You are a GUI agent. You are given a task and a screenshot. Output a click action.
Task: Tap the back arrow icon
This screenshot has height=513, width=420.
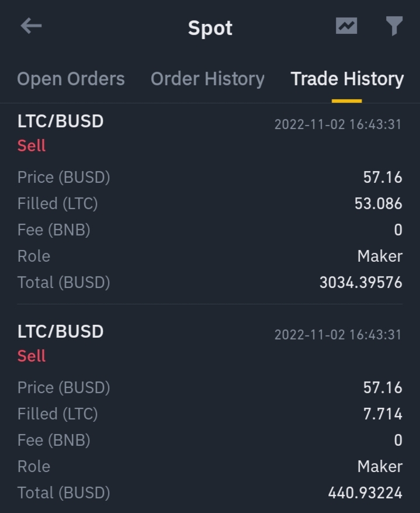coord(31,26)
